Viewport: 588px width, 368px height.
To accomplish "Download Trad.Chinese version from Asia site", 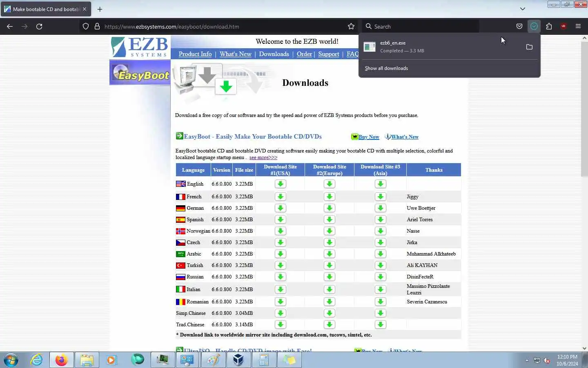I will pos(380,325).
